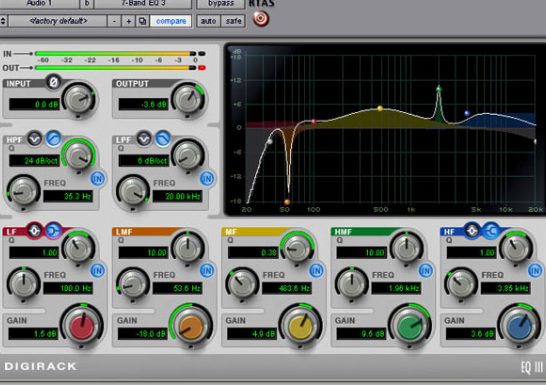Click the green HMF GAIN knob
This screenshot has width=546, height=385.
point(410,327)
